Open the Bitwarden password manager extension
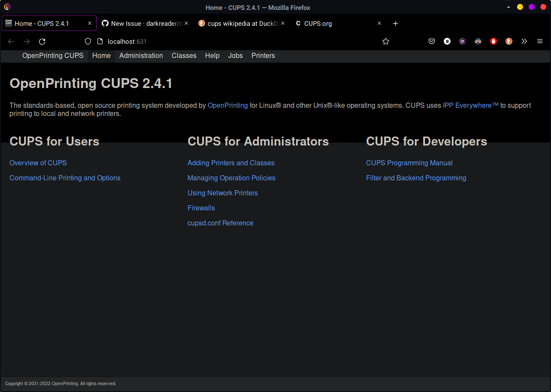551x392 pixels. (447, 41)
